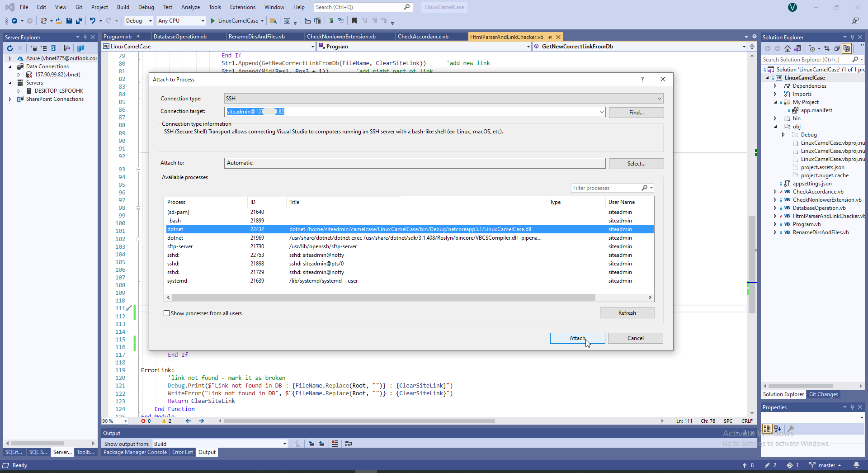
Task: Expand SharePoint Connections in Server Explorer
Action: pos(10,99)
